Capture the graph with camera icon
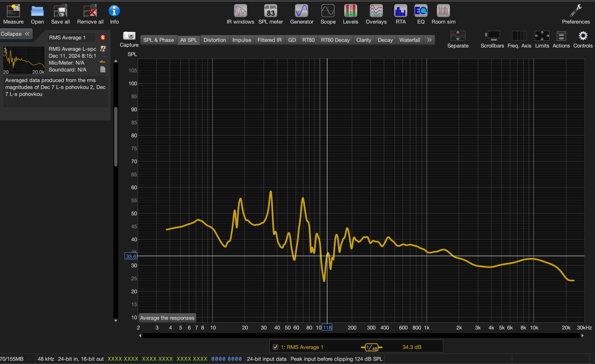 click(x=129, y=36)
